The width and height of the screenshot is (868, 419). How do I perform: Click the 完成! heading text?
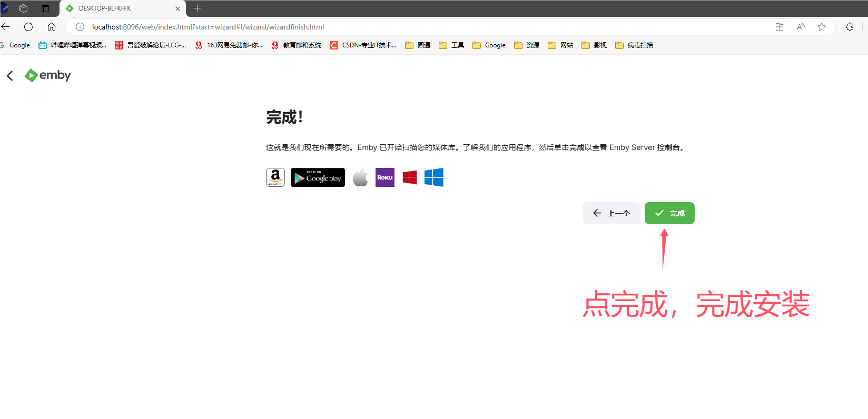click(x=284, y=117)
